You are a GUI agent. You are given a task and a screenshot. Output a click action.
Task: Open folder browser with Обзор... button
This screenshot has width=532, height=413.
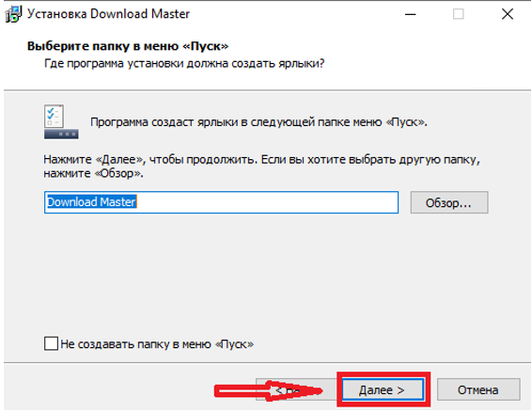pyautogui.click(x=449, y=202)
